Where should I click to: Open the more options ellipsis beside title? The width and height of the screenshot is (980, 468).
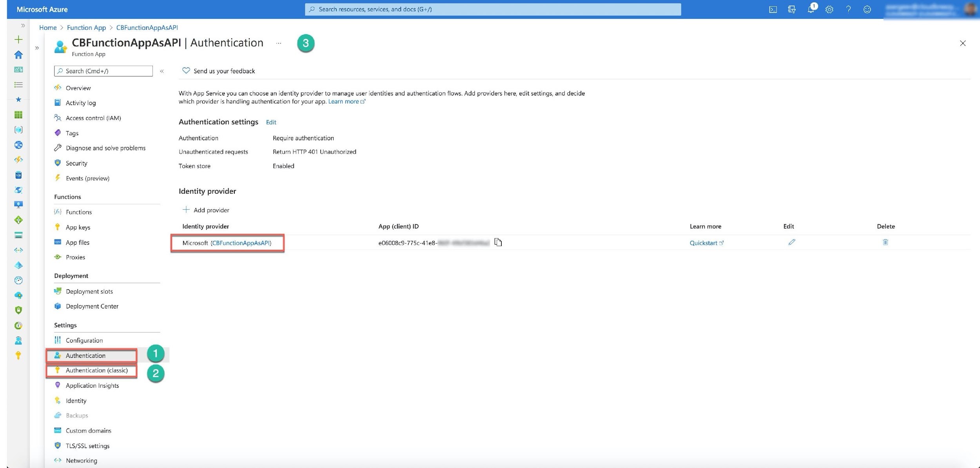(x=278, y=43)
